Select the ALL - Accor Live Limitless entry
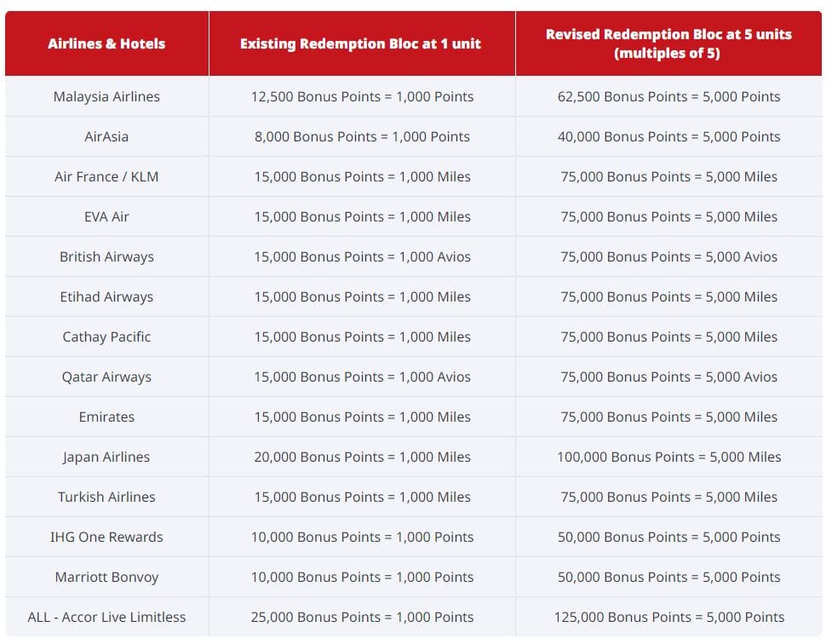 tap(106, 617)
